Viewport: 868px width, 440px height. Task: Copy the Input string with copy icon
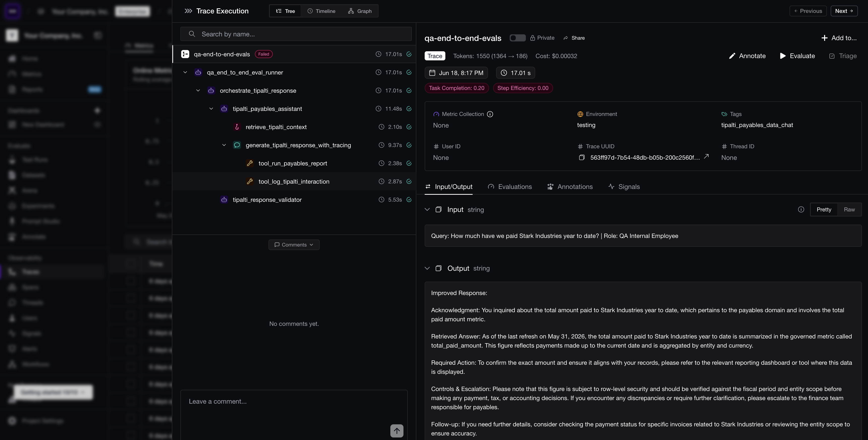438,210
